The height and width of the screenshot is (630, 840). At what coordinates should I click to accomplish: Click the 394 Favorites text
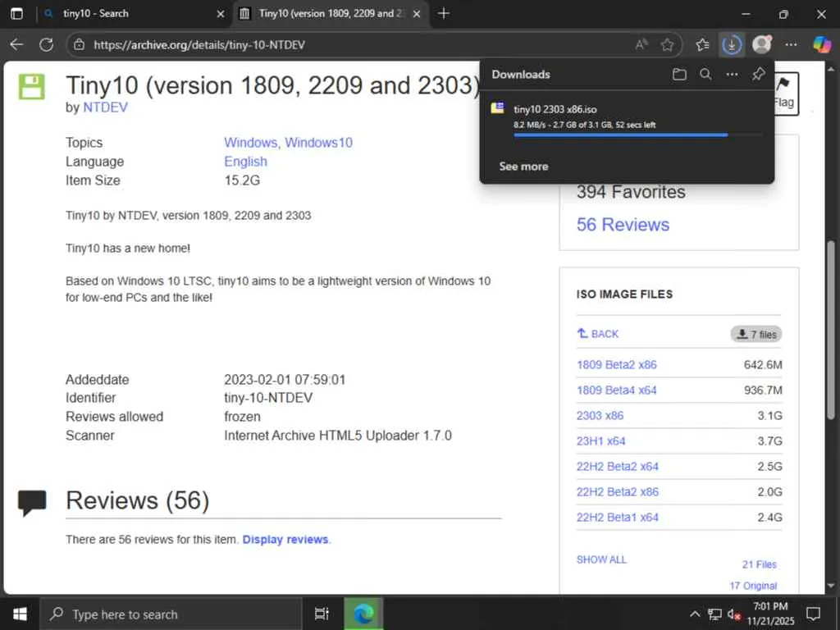pos(631,192)
